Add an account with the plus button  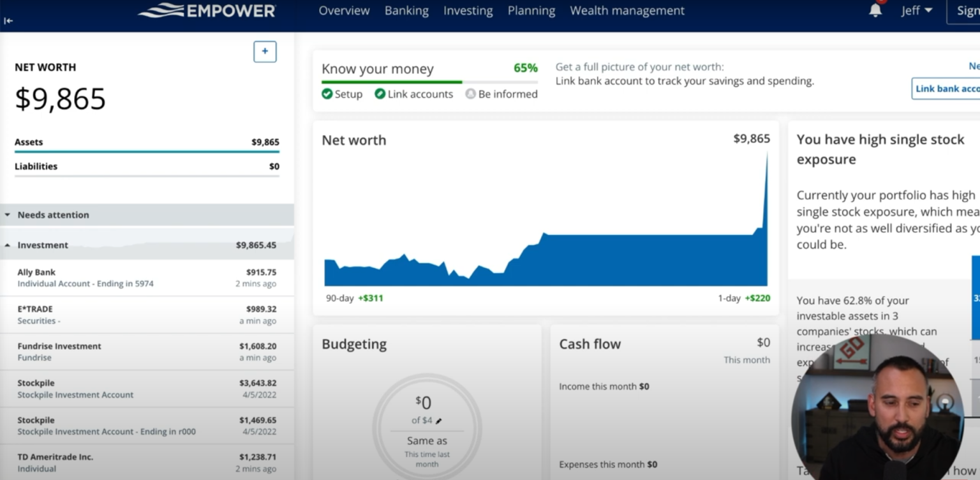click(265, 52)
